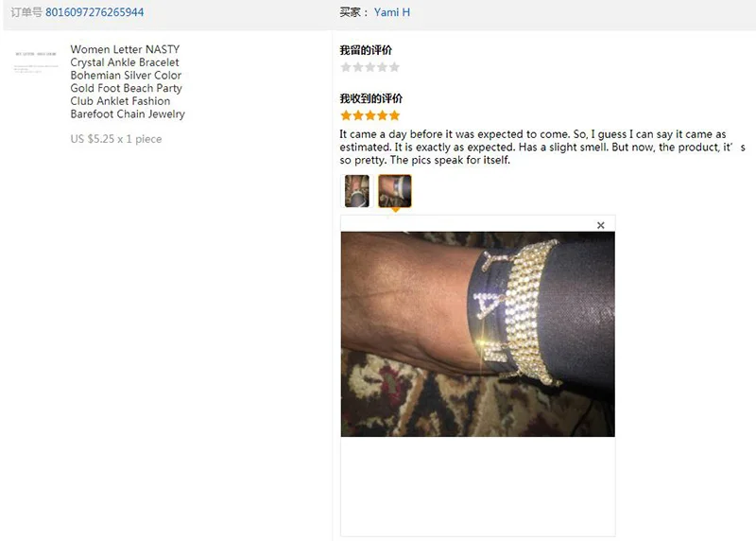This screenshot has height=541, width=756.
Task: Click the enlarged anklet photo
Action: point(478,335)
